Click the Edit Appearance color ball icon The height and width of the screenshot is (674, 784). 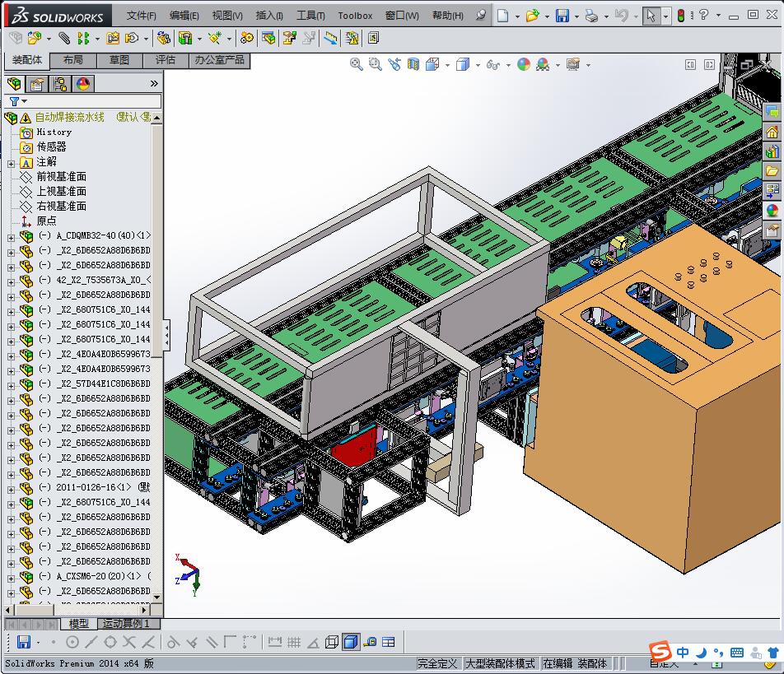tap(524, 64)
